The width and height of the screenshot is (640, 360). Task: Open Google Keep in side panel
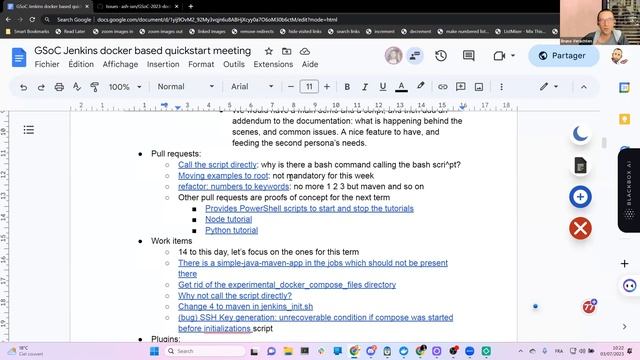[624, 119]
